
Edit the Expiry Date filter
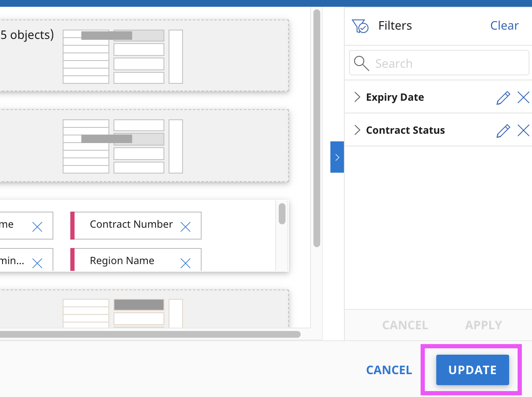point(503,98)
